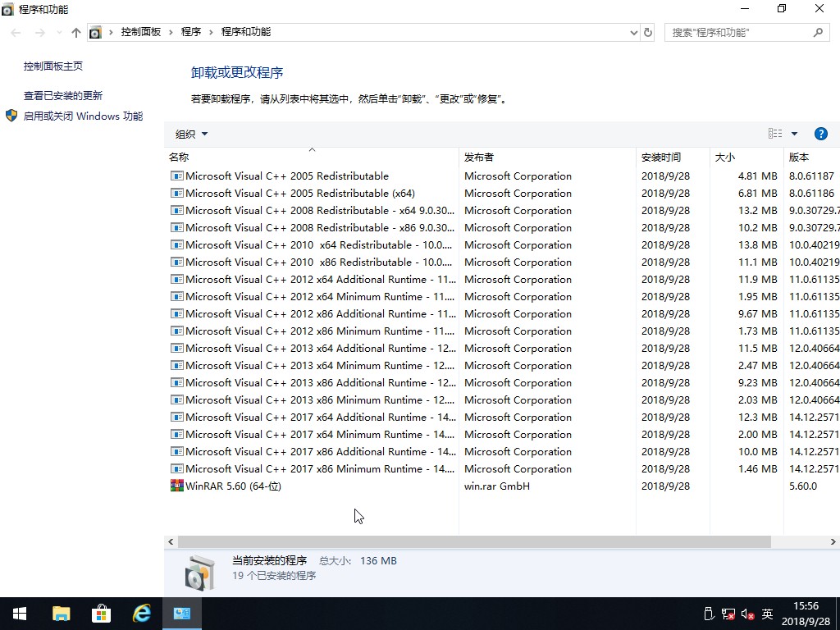This screenshot has width=840, height=630.
Task: Change view using the view icon
Action: pos(775,134)
